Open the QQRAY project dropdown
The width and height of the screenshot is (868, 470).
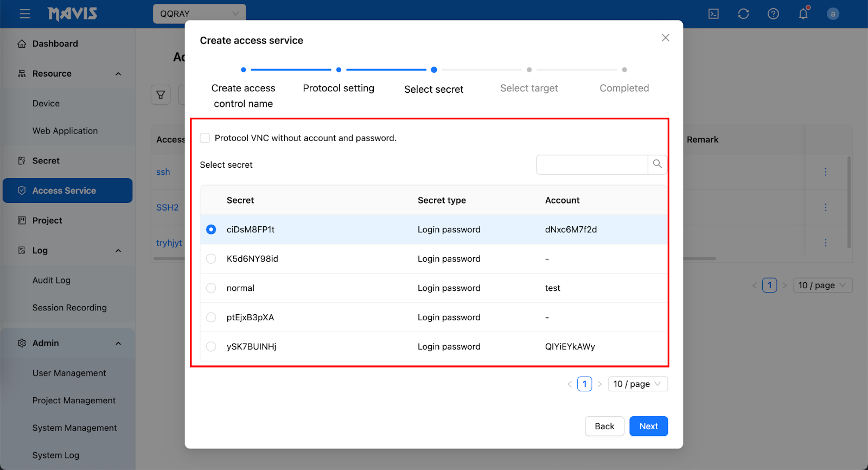click(199, 14)
